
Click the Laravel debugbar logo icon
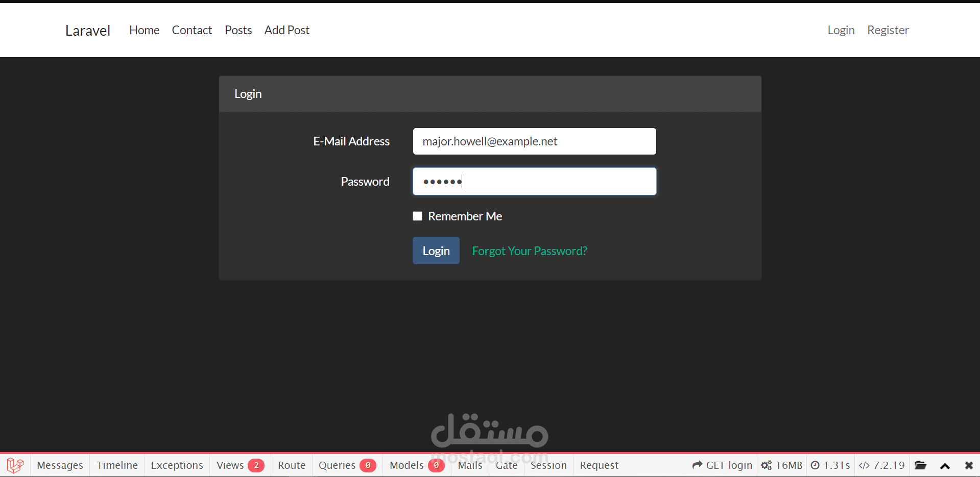(x=15, y=465)
